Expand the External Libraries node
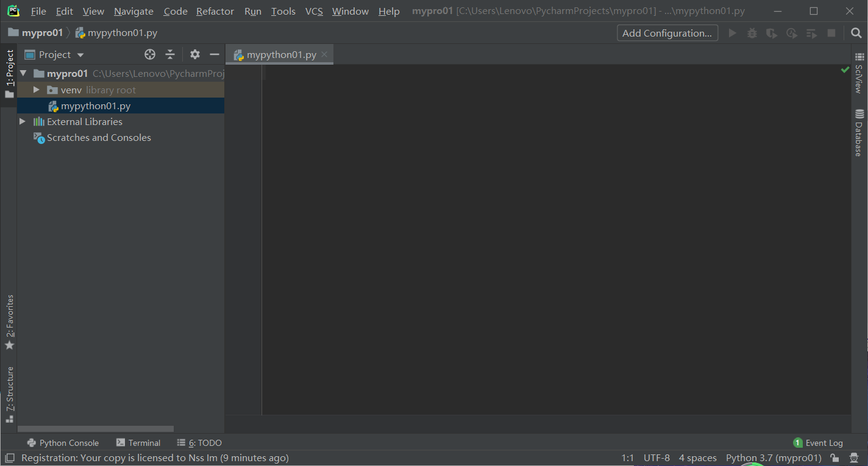The width and height of the screenshot is (868, 466). click(23, 121)
